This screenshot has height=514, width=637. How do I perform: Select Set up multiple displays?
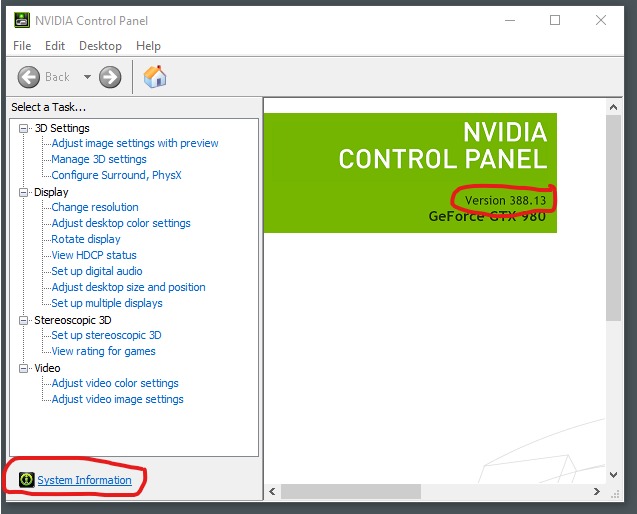(x=107, y=303)
